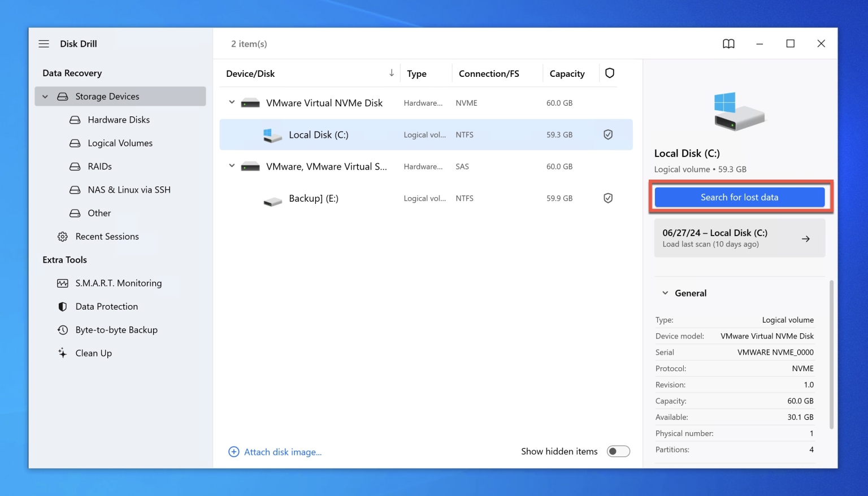Collapse VMware Virtual NVMe Disk entry
Viewport: 868px width, 496px height.
pos(232,102)
